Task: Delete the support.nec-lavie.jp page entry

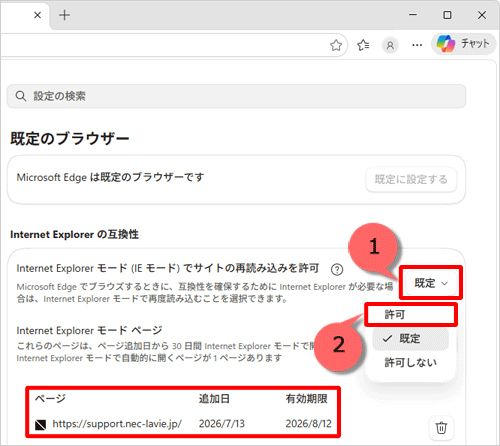Action: pos(441,427)
